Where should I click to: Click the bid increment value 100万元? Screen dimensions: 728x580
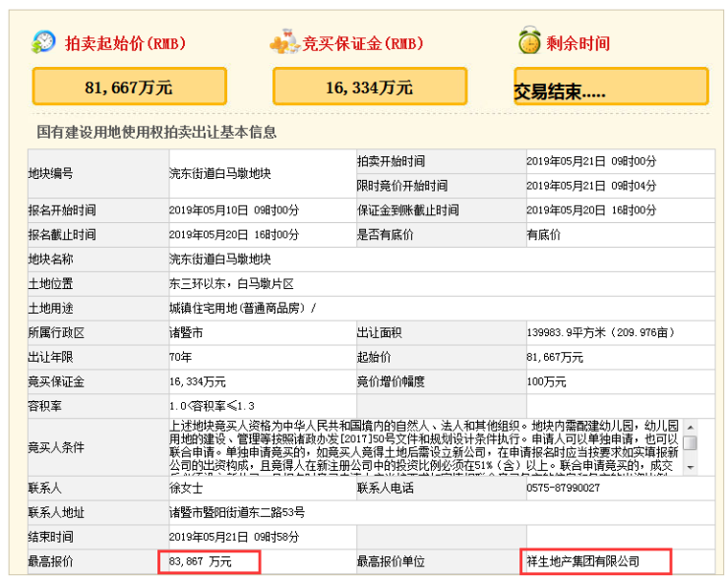(x=546, y=381)
